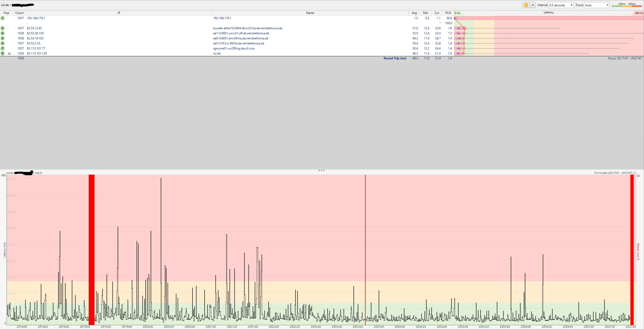Click the Count column header
The height and width of the screenshot is (329, 644).
point(19,13)
